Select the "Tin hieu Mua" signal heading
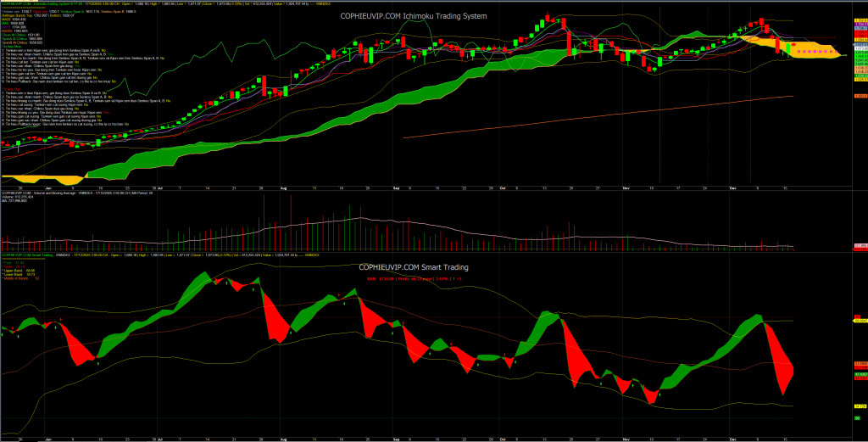 click(x=12, y=46)
